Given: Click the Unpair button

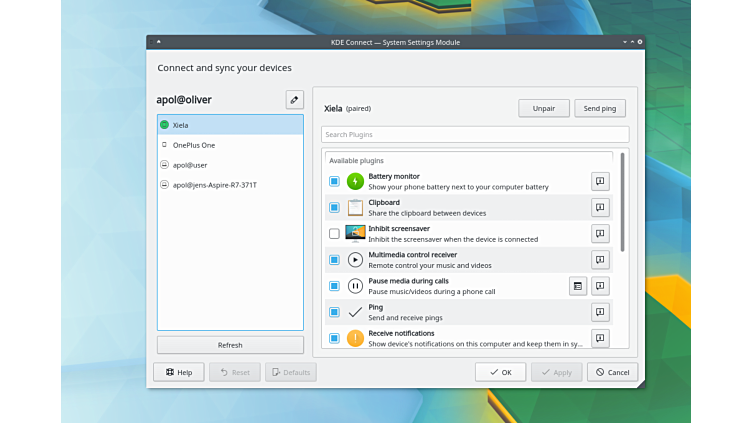Looking at the screenshot, I should [544, 108].
